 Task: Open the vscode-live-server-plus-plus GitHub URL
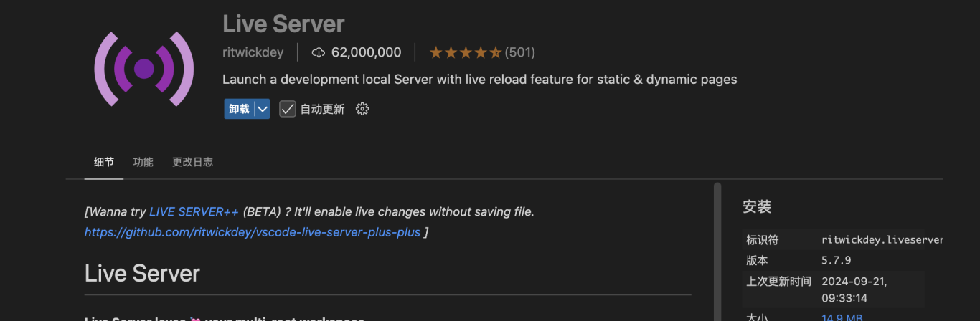253,232
